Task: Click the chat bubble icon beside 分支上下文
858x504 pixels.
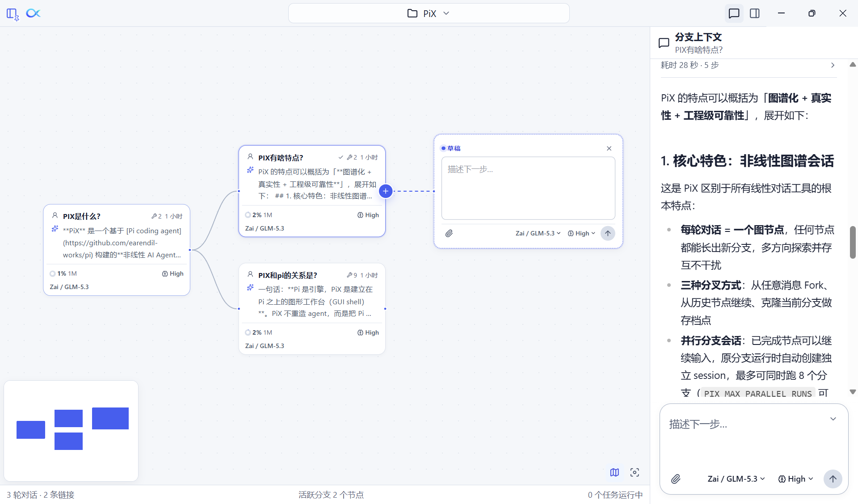Action: (664, 43)
